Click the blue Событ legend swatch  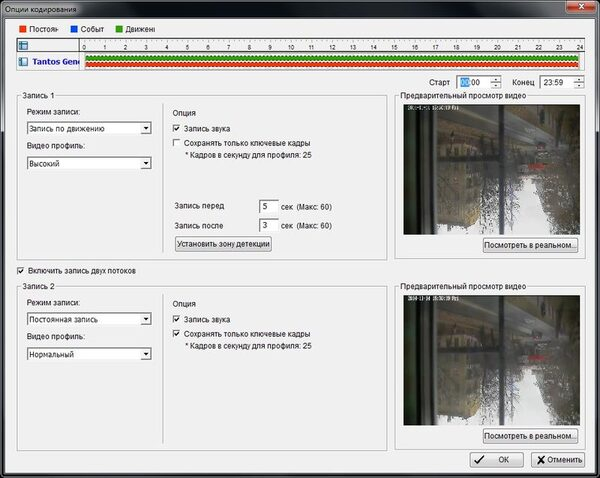tap(74, 29)
